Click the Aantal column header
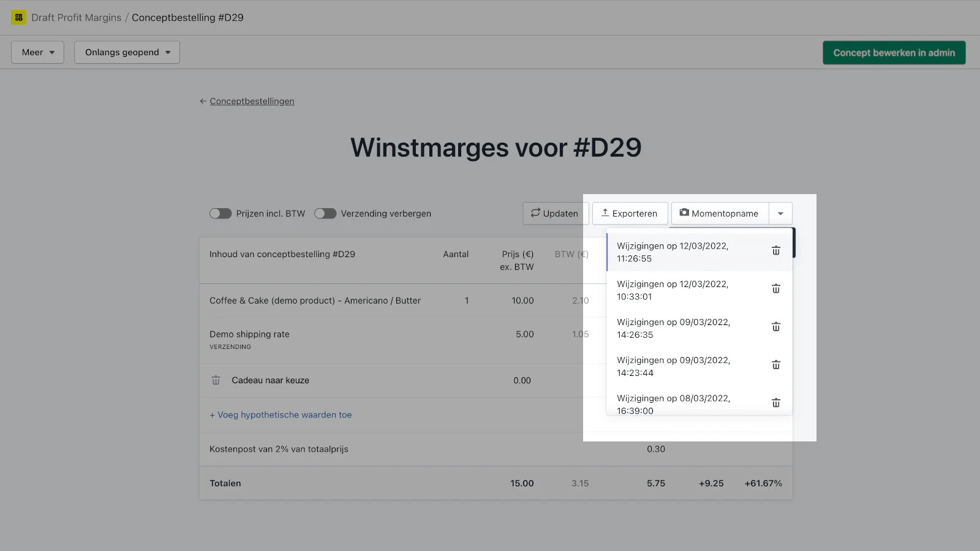Screen dimensions: 980x551 point(456,254)
